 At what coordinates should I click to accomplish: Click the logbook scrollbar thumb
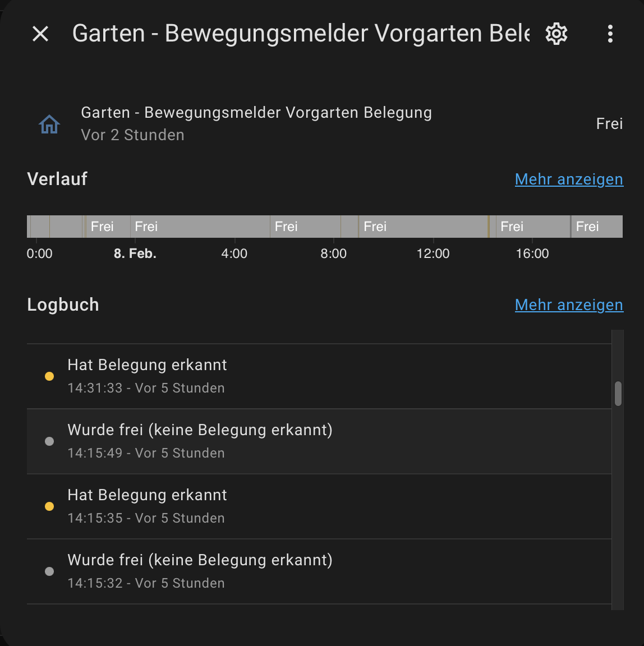[618, 393]
